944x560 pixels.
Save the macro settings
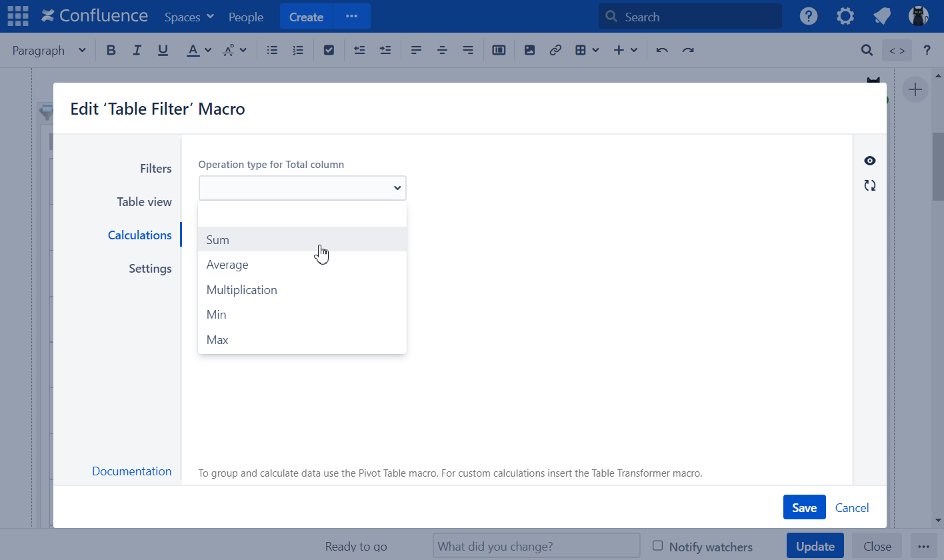click(x=804, y=507)
